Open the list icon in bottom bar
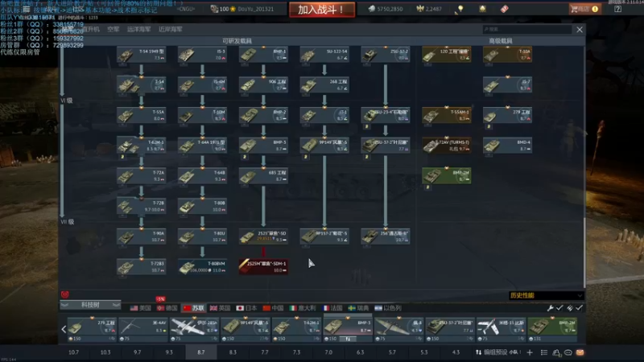This screenshot has width=644, height=362. pyautogui.click(x=544, y=352)
